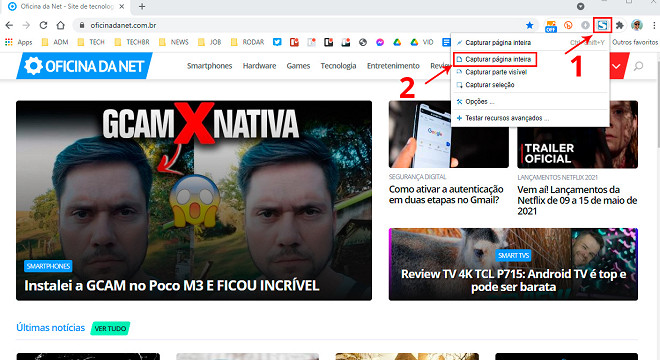Click the orange circular extension icon
The width and height of the screenshot is (660, 360).
568,25
